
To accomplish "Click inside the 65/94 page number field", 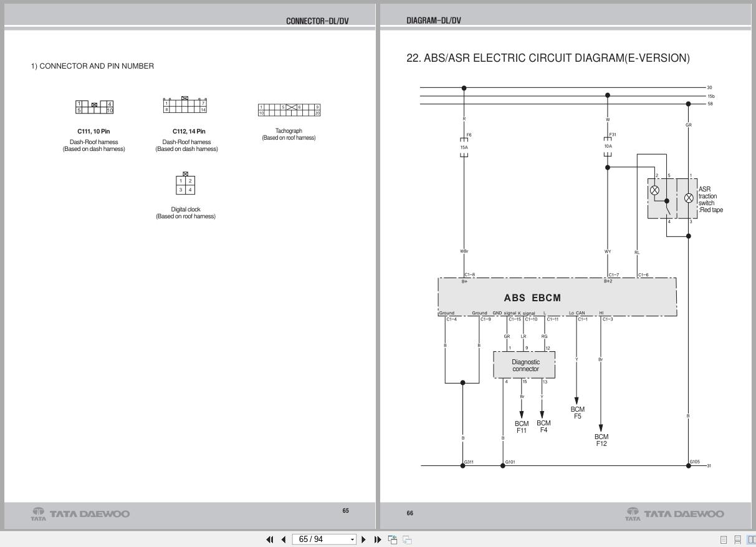I will pos(318,539).
